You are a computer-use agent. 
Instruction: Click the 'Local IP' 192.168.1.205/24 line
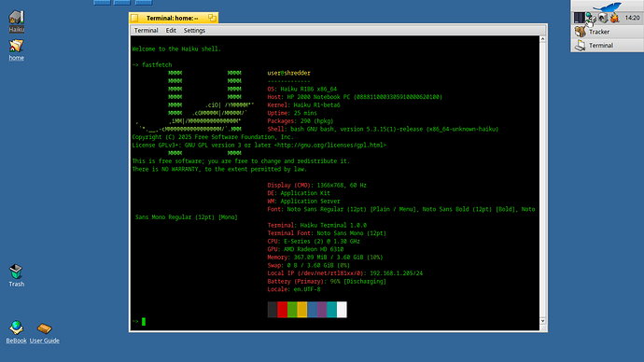(345, 273)
